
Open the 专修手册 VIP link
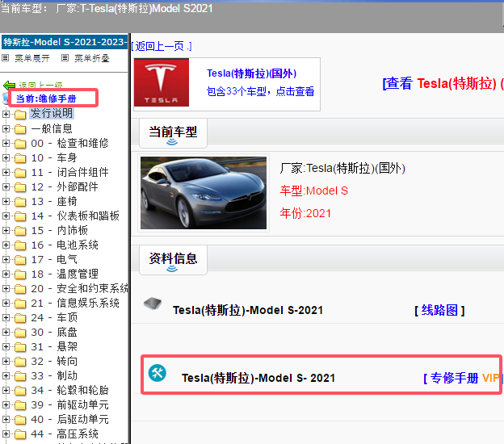[x=463, y=378]
